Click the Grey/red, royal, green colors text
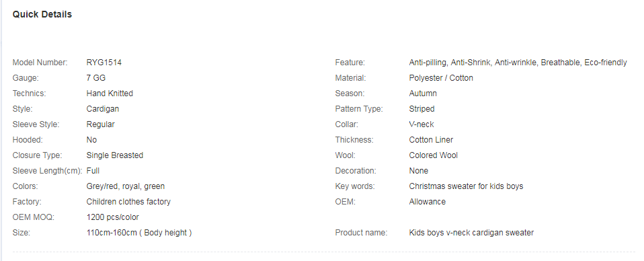The width and height of the screenshot is (644, 261). 125,186
